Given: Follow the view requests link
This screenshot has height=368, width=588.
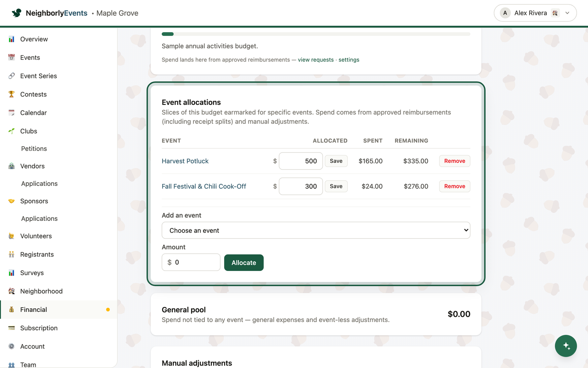Looking at the screenshot, I should click(x=316, y=60).
